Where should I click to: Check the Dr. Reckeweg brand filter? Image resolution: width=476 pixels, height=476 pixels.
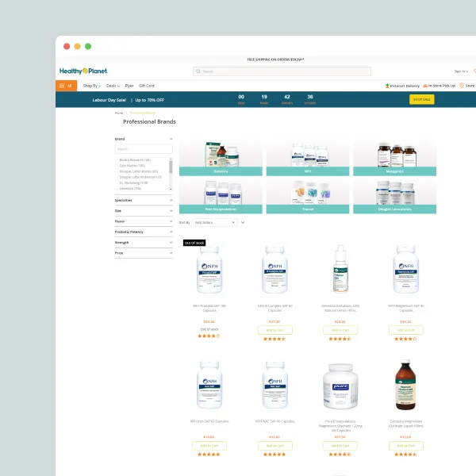(117, 182)
